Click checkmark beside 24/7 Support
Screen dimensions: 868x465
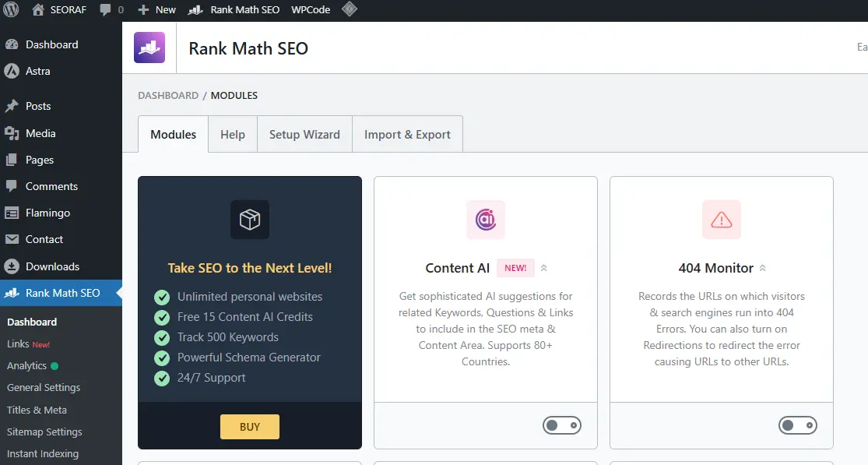pyautogui.click(x=162, y=378)
